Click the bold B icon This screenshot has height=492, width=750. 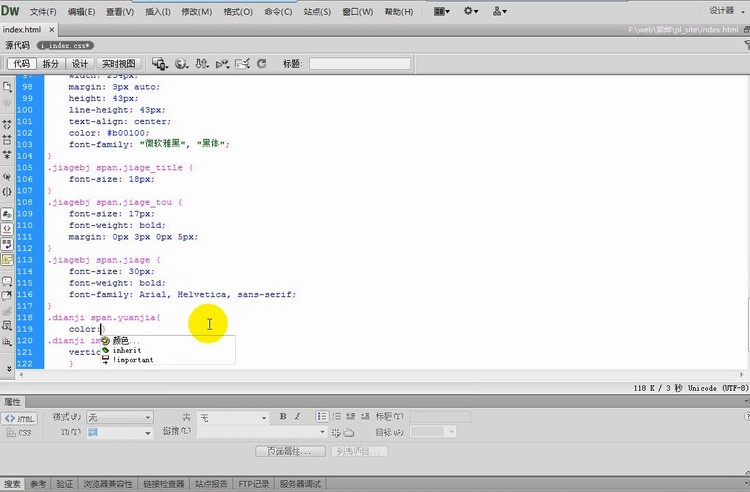pos(283,416)
